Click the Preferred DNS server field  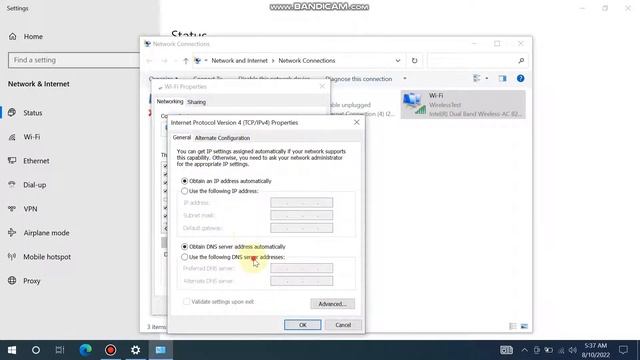tap(301, 268)
